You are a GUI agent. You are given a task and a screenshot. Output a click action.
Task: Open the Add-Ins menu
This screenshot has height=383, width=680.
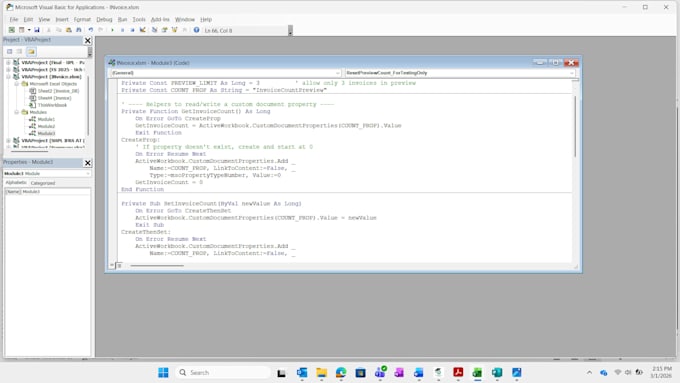coord(160,20)
